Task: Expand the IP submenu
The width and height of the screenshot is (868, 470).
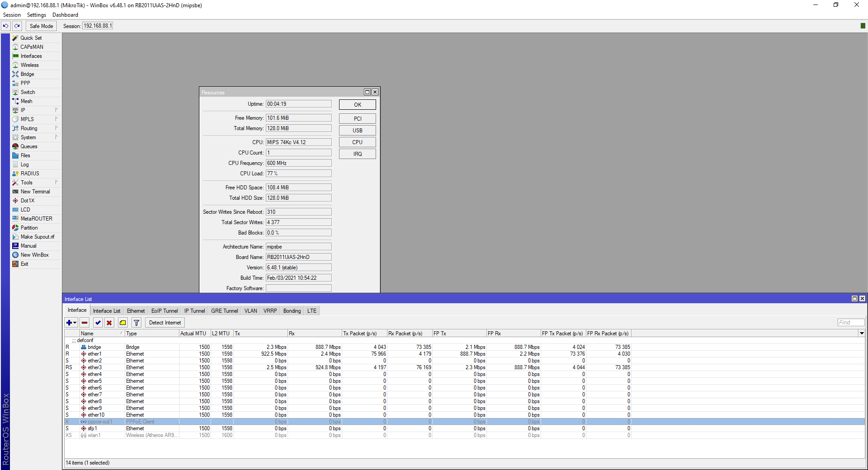Action: [36, 110]
